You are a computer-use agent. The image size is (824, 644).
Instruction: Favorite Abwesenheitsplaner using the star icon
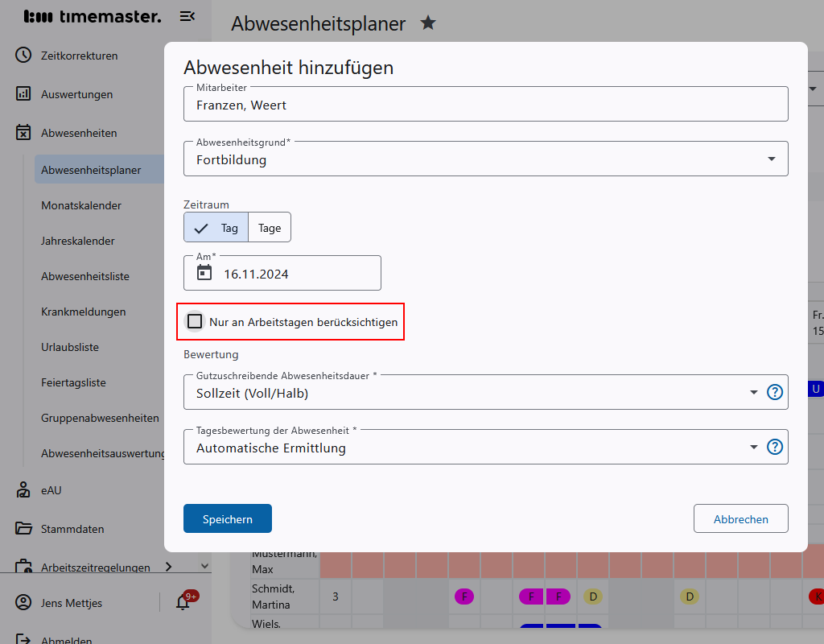[x=428, y=23]
